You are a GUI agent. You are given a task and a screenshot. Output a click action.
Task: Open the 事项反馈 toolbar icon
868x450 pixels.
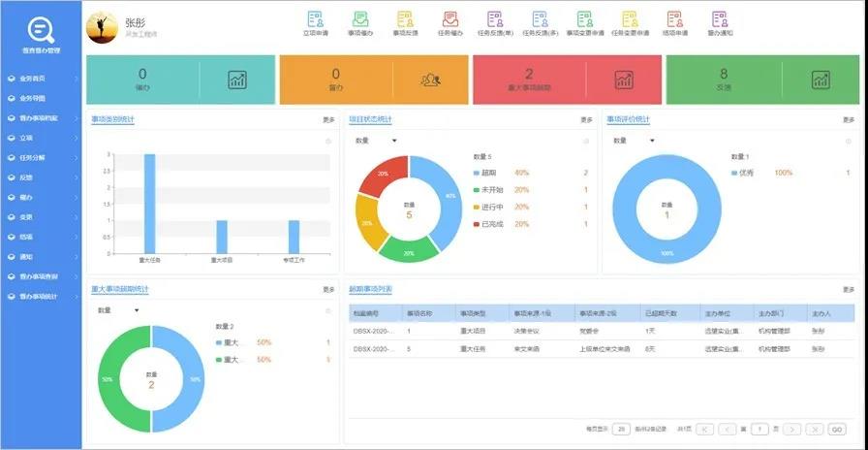coord(405,19)
